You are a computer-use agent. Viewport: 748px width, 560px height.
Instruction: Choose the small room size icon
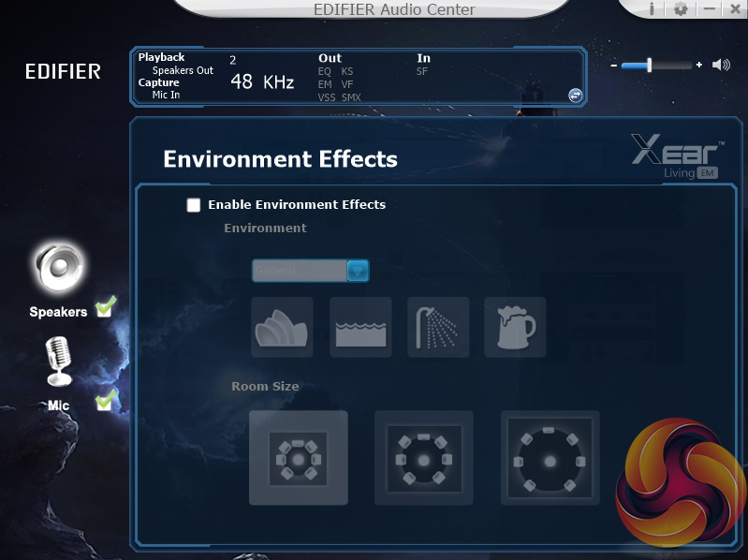click(x=299, y=458)
